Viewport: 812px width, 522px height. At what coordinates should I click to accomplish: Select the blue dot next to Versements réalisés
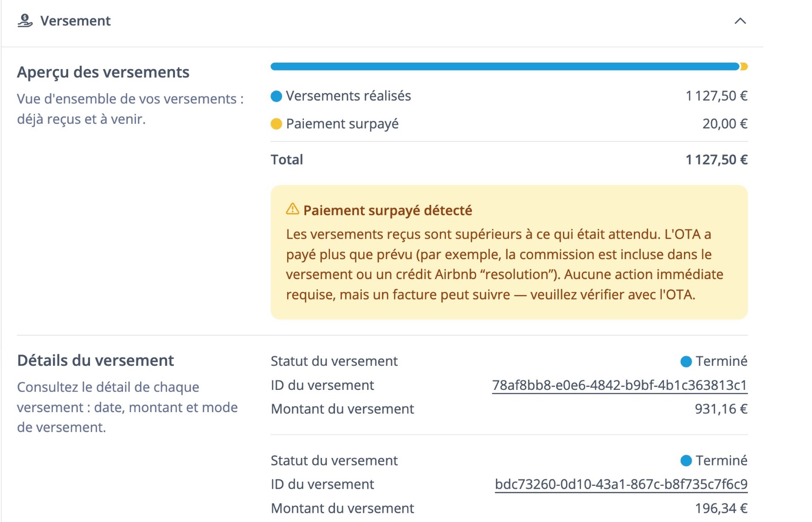coord(277,96)
